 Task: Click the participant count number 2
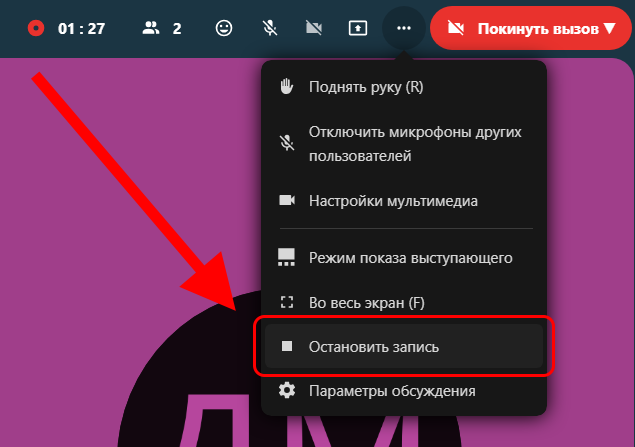177,28
